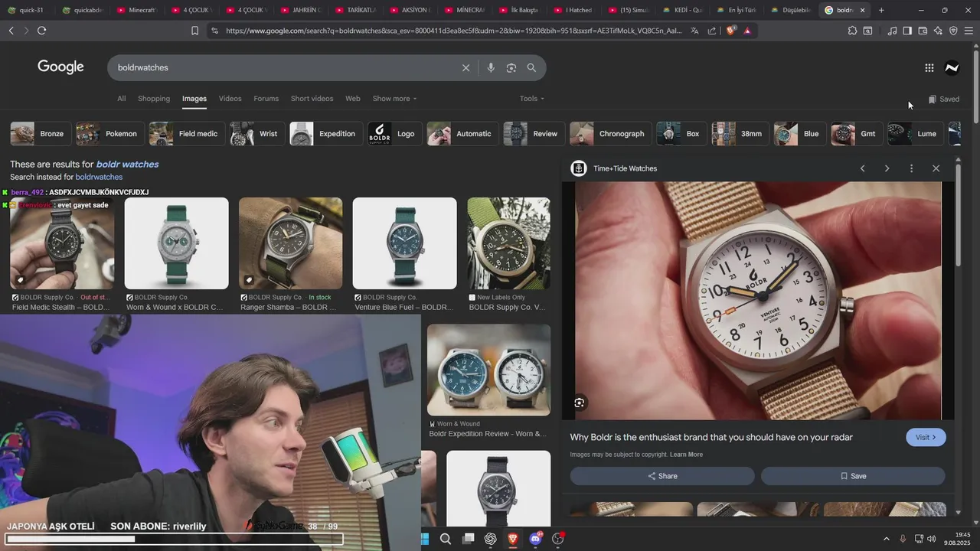Open the browser hamburger menu
The width and height of the screenshot is (980, 551).
click(969, 31)
